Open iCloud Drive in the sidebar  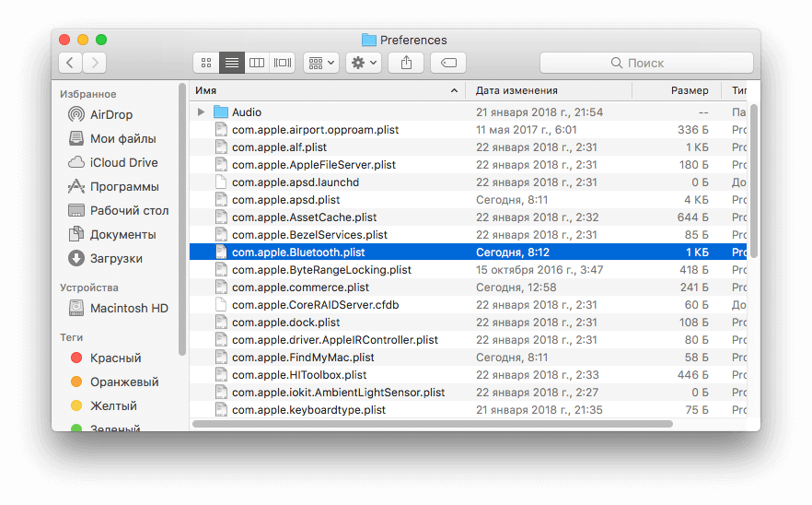pyautogui.click(x=123, y=162)
